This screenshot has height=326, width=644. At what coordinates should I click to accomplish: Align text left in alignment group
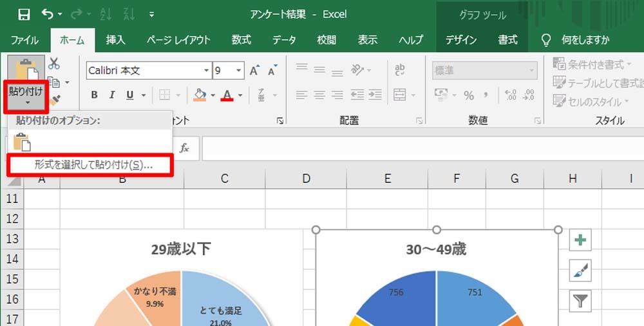[302, 95]
